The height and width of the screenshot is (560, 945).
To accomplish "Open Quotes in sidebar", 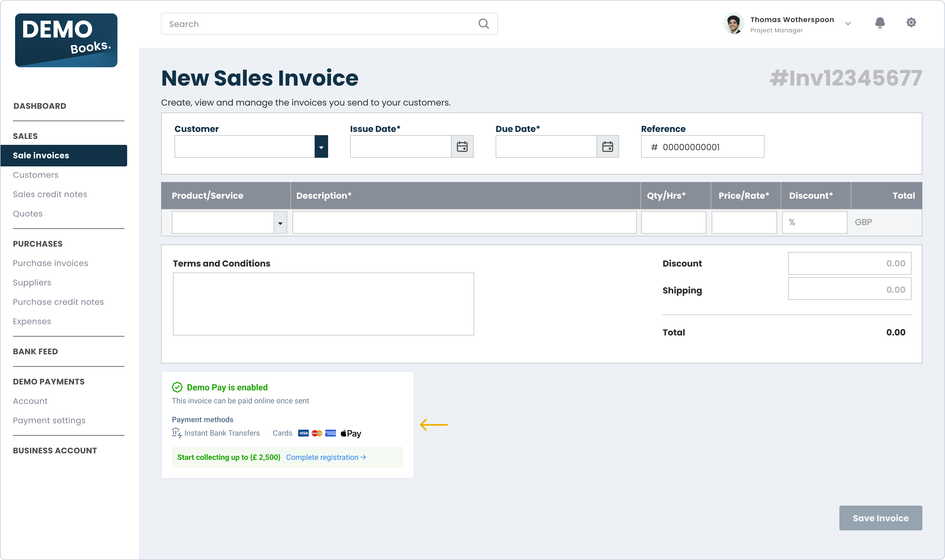I will click(27, 213).
